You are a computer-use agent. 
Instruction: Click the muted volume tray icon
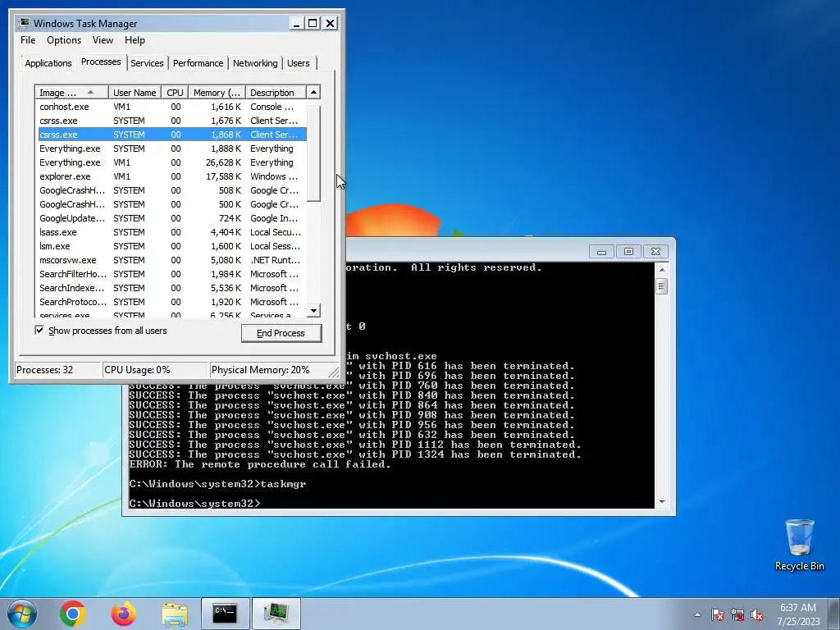click(x=757, y=615)
